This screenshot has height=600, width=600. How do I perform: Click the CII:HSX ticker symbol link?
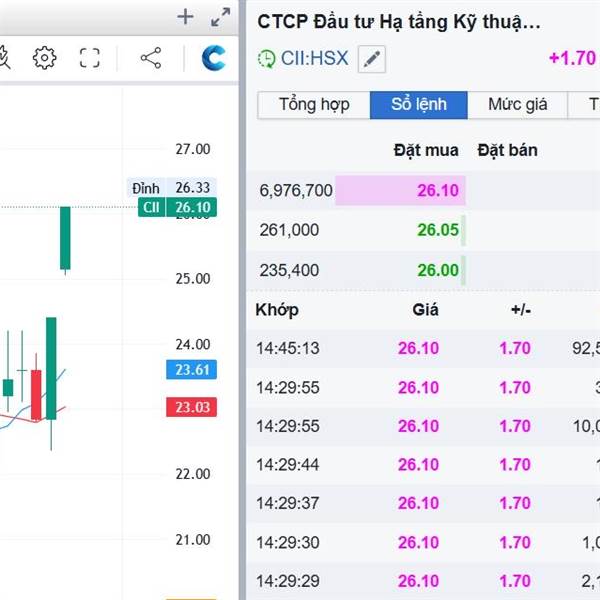(314, 58)
